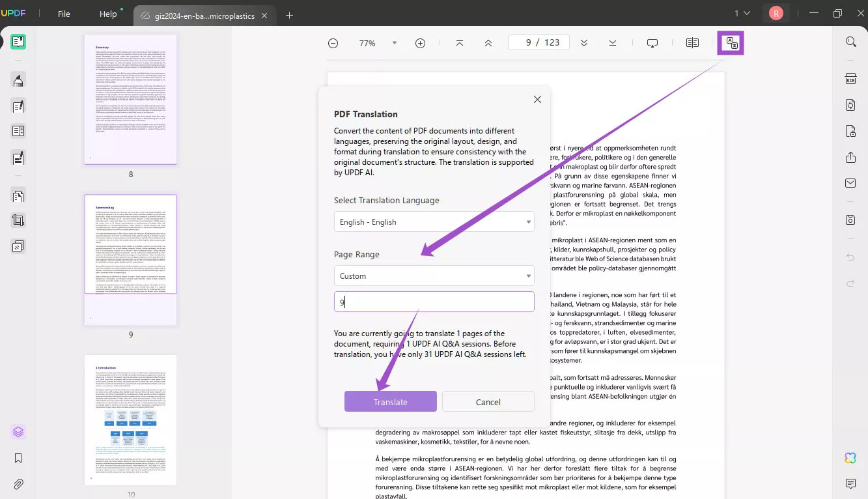The height and width of the screenshot is (499, 868).
Task: Select page 9 Sammendrag thumbnail
Action: pos(130,260)
